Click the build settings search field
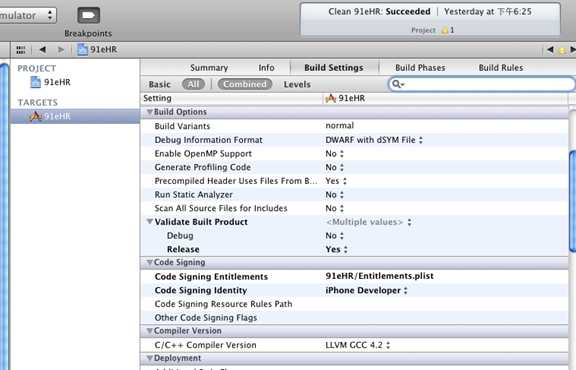Screen dimensions: 576x370 tap(481, 84)
